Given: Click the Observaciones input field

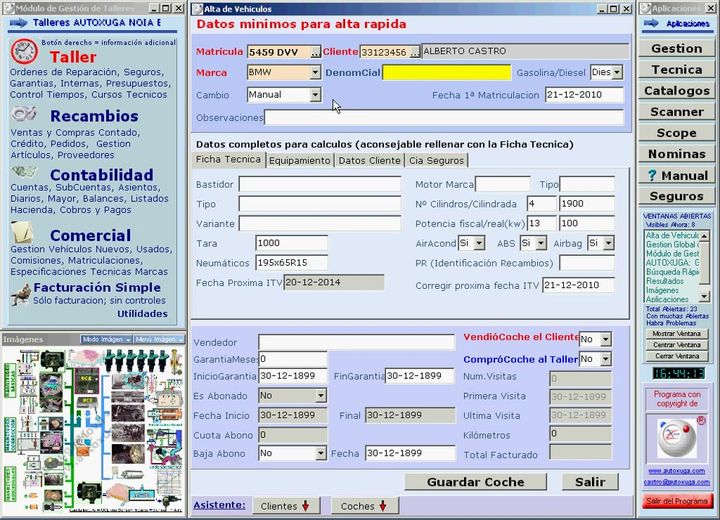Looking at the screenshot, I should click(x=444, y=118).
